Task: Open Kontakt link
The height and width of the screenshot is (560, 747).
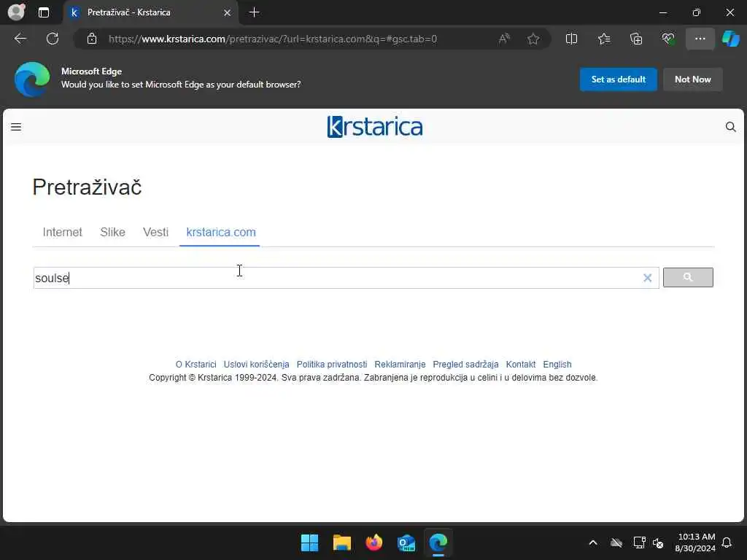Action: [x=521, y=365]
